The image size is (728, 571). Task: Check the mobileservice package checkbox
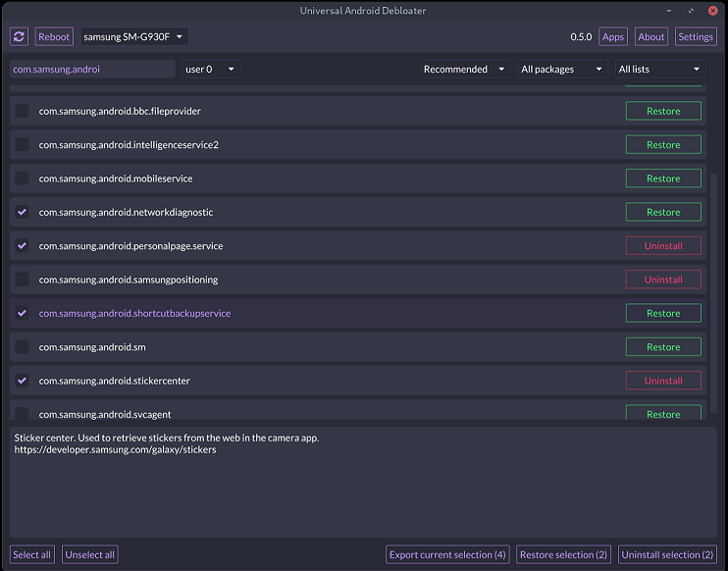[x=22, y=179]
